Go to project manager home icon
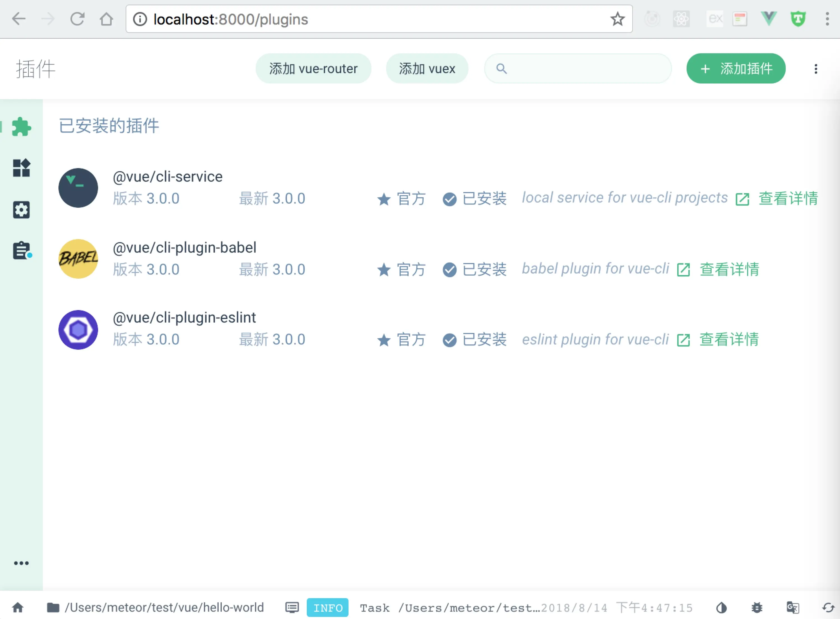 tap(17, 607)
